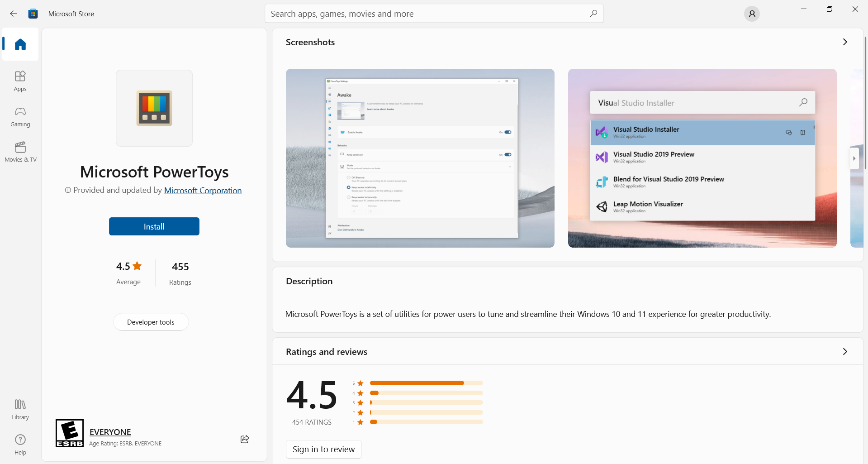This screenshot has width=868, height=464.
Task: Go to the Apps section
Action: 20,81
